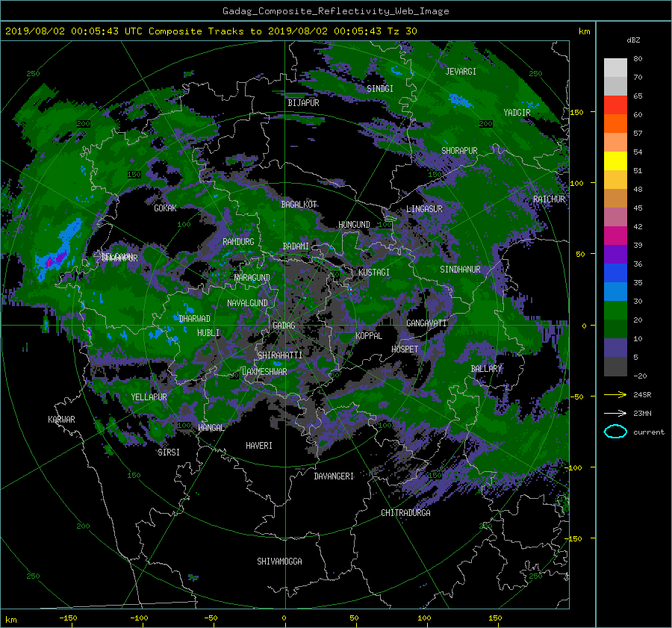Viewport: 672px width, 628px height.
Task: Click the UTC Composite Tracks timestamp header
Action: point(211,31)
